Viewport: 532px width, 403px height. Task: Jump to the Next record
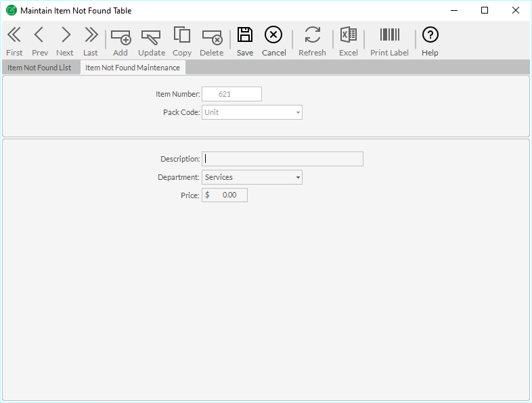click(x=65, y=41)
